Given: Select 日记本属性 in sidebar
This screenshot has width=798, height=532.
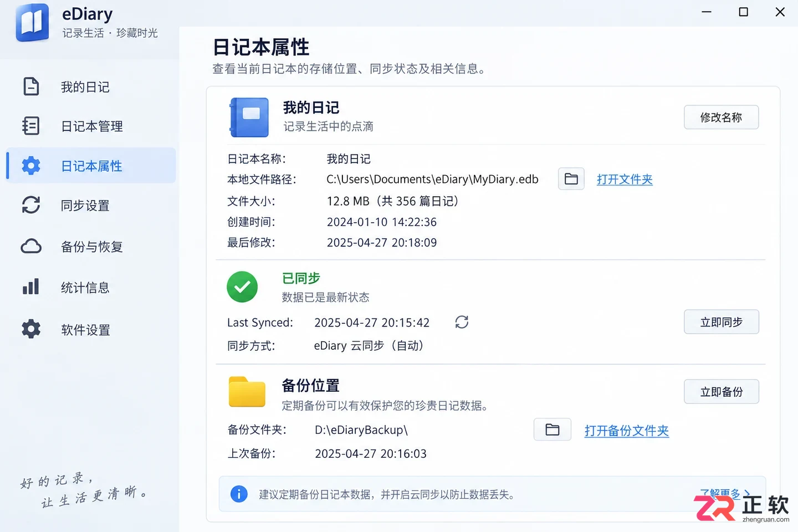Looking at the screenshot, I should click(x=91, y=166).
